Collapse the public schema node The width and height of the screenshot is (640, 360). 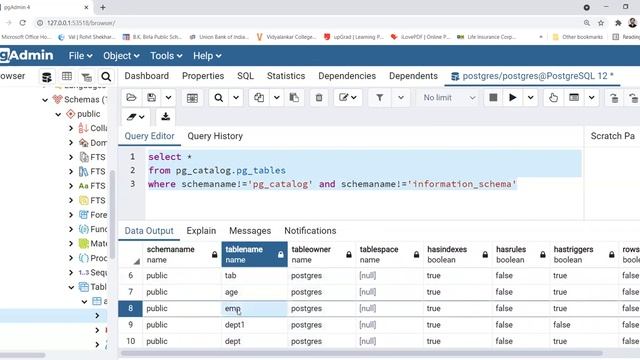(x=58, y=114)
